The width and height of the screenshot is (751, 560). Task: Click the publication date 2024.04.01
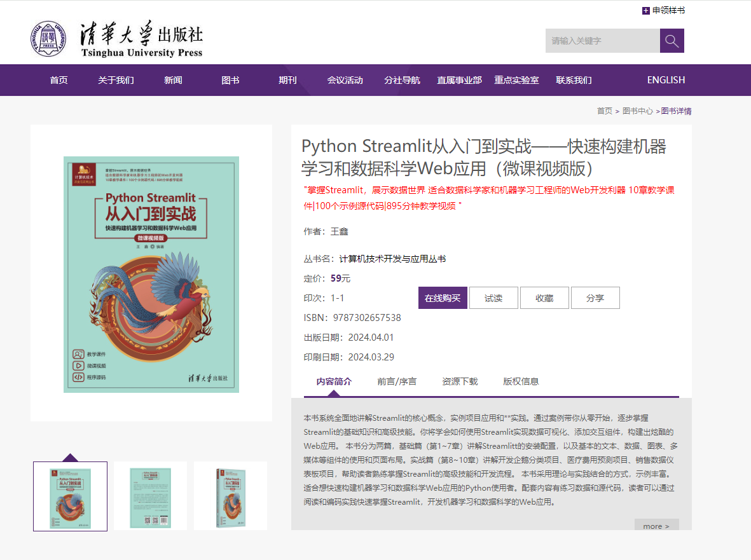(x=371, y=338)
